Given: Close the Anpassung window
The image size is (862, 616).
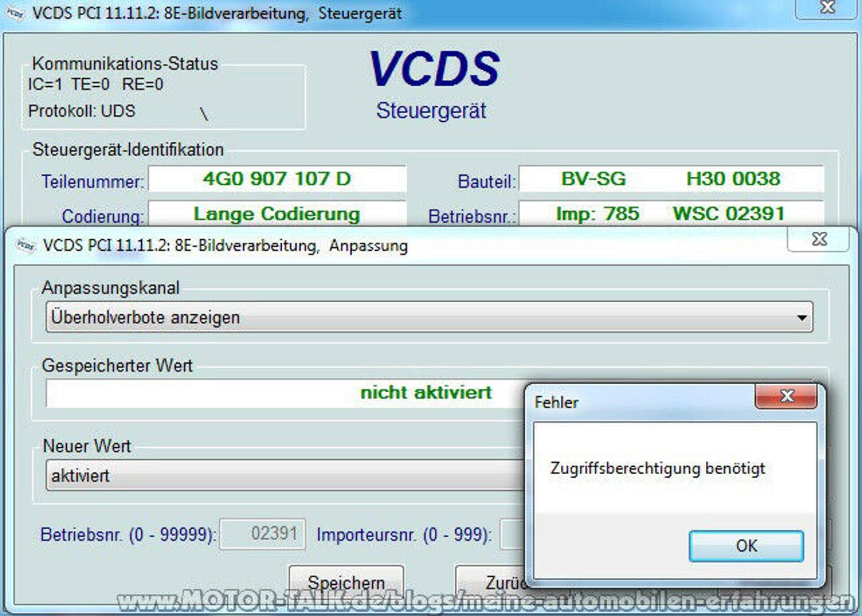Looking at the screenshot, I should click(818, 239).
